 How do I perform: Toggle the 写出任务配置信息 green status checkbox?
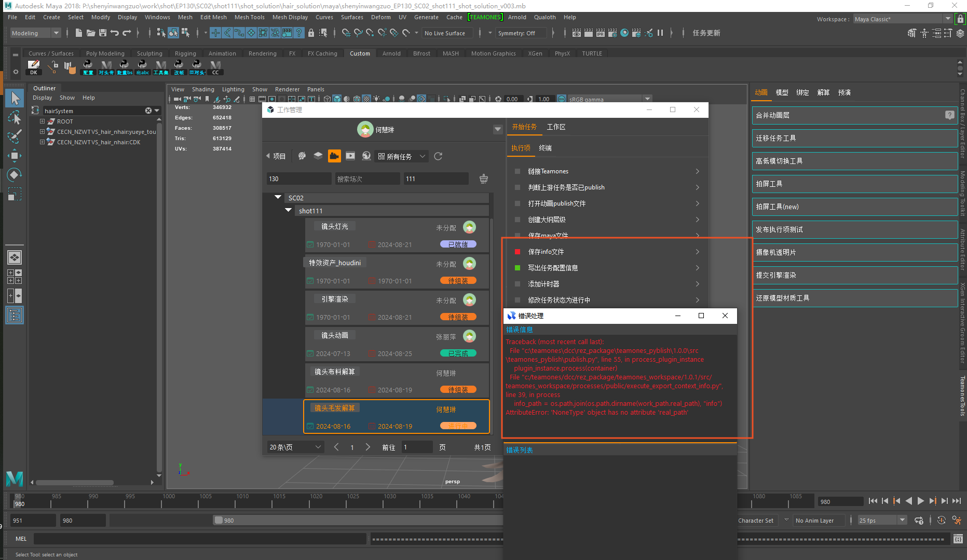click(517, 268)
